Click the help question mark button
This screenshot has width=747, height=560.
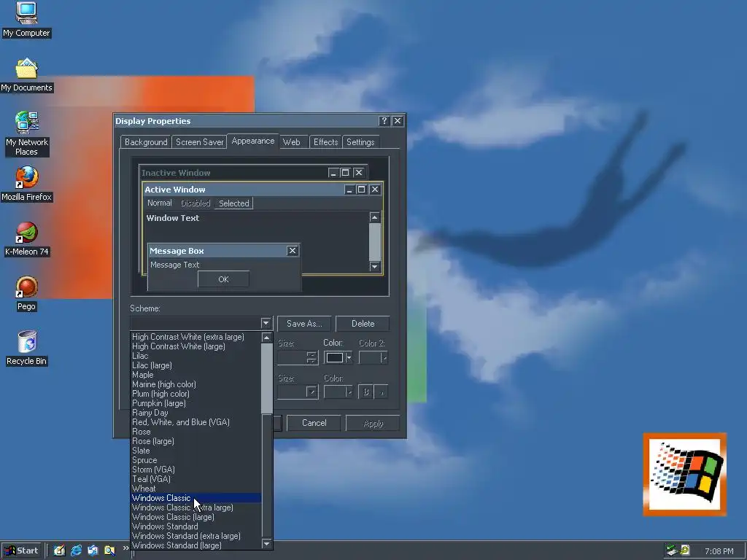tap(384, 121)
